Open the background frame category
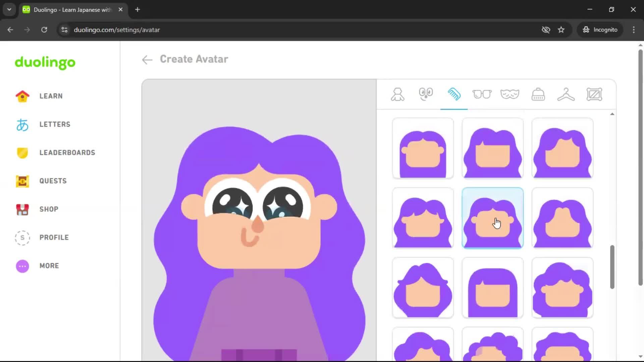Viewport: 644px width, 362px height. 594,94
